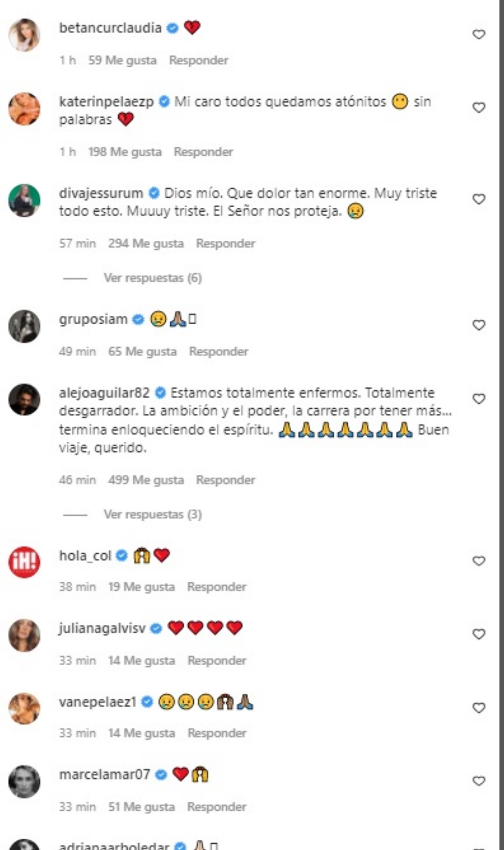The width and height of the screenshot is (504, 850).
Task: Open the divajessurum username link
Action: coord(101,193)
